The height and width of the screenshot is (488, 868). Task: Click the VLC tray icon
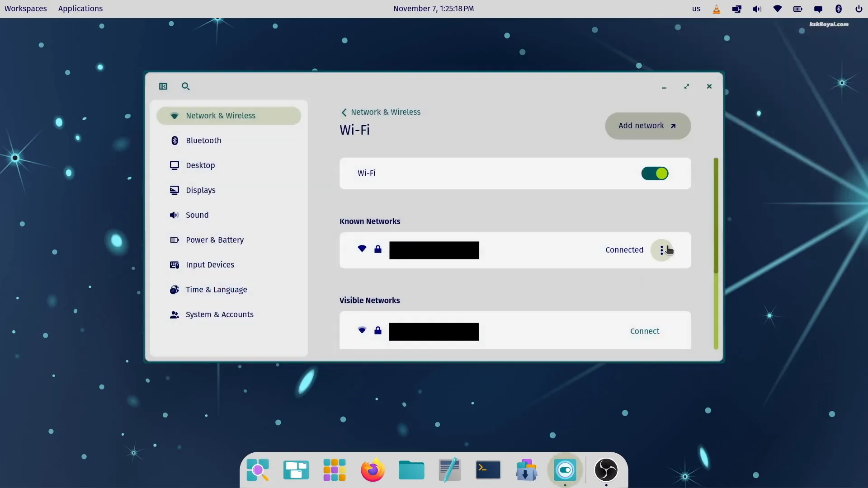[717, 9]
